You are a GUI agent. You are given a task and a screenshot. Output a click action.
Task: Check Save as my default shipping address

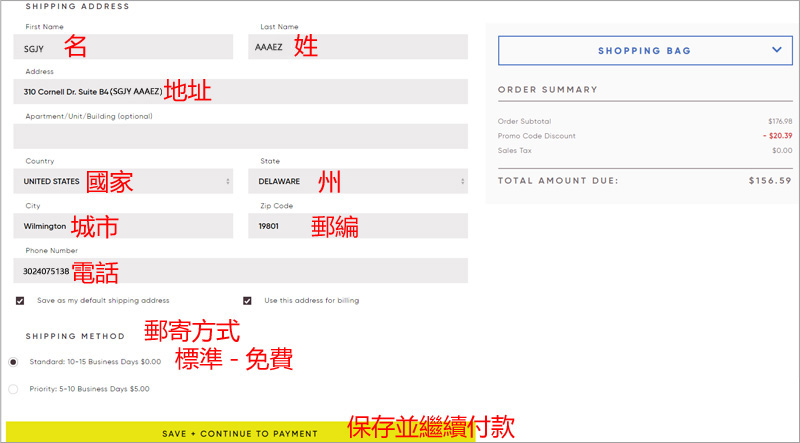click(20, 300)
